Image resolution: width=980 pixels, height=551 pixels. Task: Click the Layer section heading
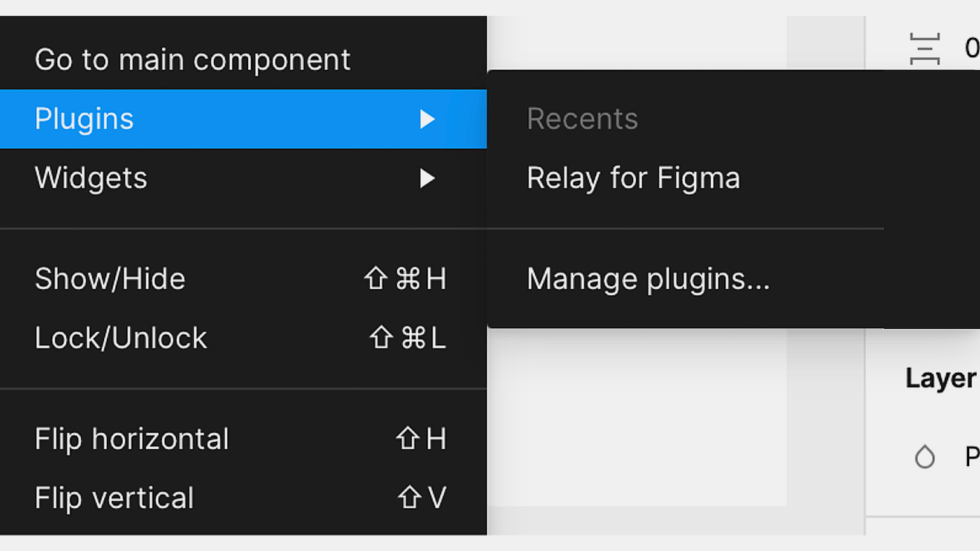(x=941, y=379)
